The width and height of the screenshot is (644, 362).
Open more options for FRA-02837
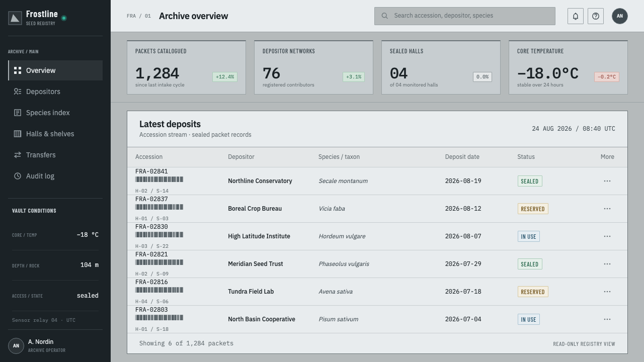pos(607,209)
